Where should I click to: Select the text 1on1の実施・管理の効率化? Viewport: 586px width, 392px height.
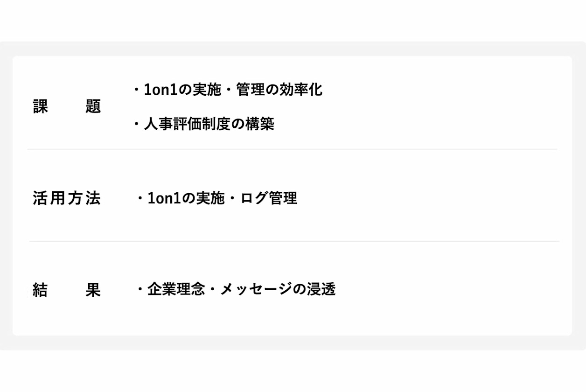click(x=233, y=89)
